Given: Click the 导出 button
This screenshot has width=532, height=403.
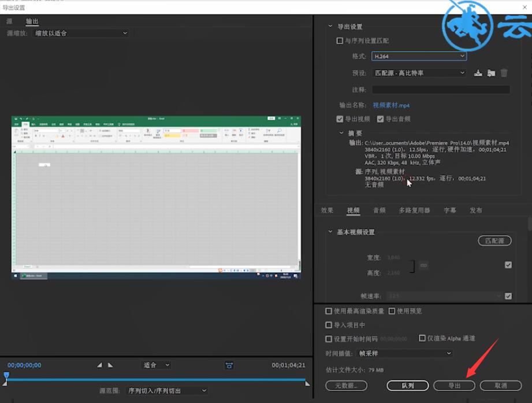Looking at the screenshot, I should click(454, 385).
